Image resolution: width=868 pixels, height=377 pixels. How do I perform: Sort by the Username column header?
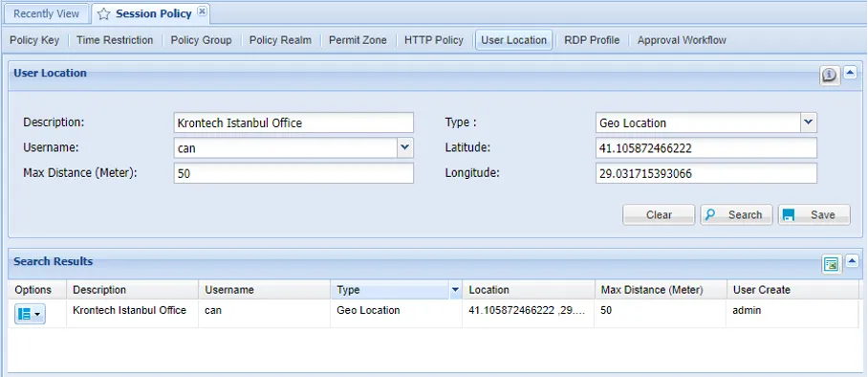(264, 290)
